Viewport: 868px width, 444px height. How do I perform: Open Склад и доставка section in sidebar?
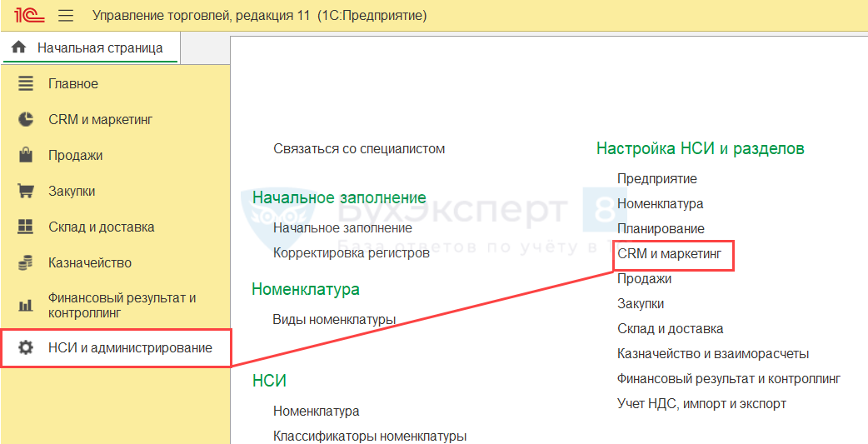click(x=102, y=227)
